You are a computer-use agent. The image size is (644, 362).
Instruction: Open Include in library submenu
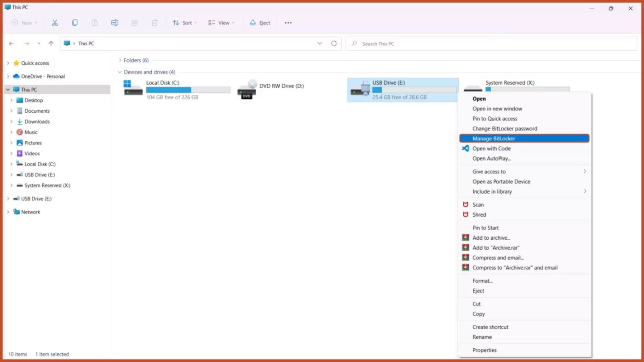[524, 192]
